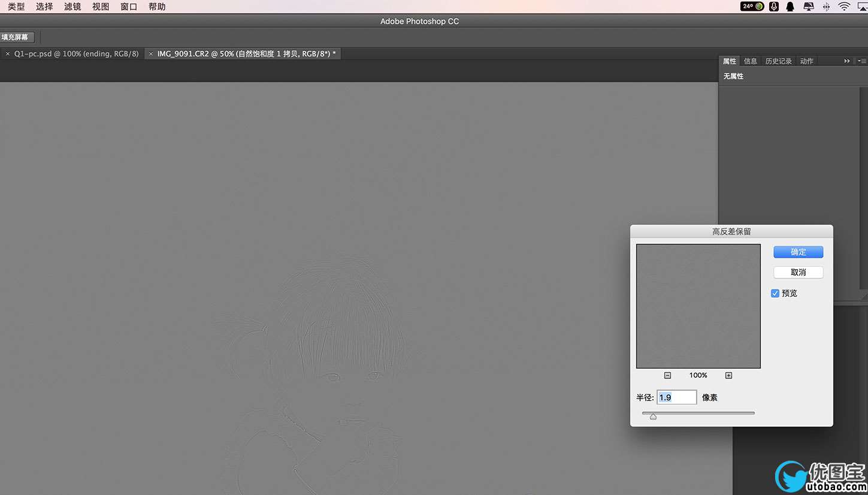This screenshot has height=495, width=868.
Task: Close the IMG_9091.CR2 document tab
Action: pyautogui.click(x=150, y=54)
